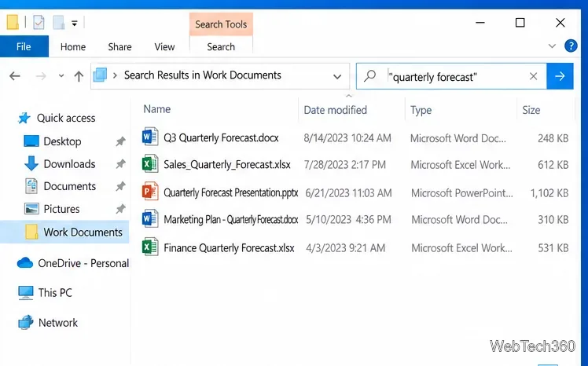Select This PC in the navigation pane
Screen dimensions: 588x366
click(55, 293)
